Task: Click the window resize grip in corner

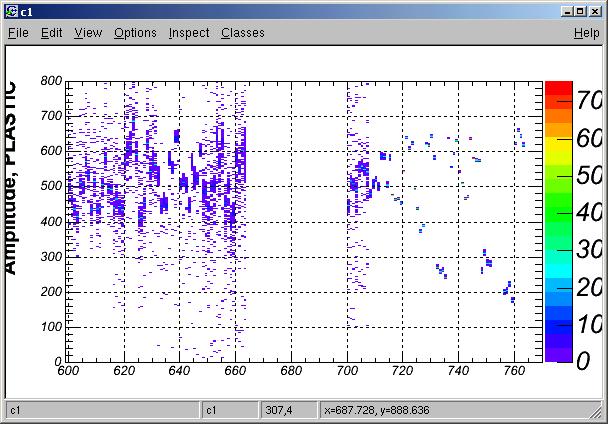Action: click(x=595, y=412)
